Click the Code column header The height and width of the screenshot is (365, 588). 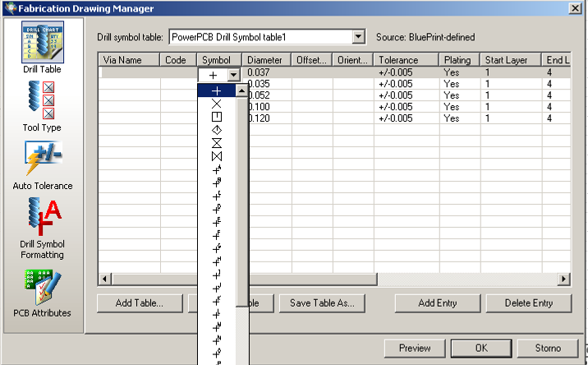click(x=178, y=60)
